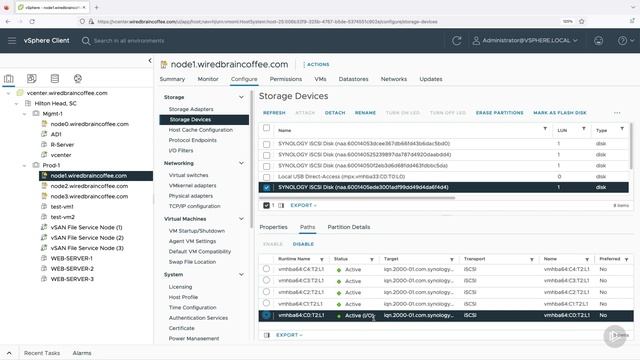The width and height of the screenshot is (640, 360).
Task: Toggle the select-all checkbox in devices table
Action: tap(267, 128)
